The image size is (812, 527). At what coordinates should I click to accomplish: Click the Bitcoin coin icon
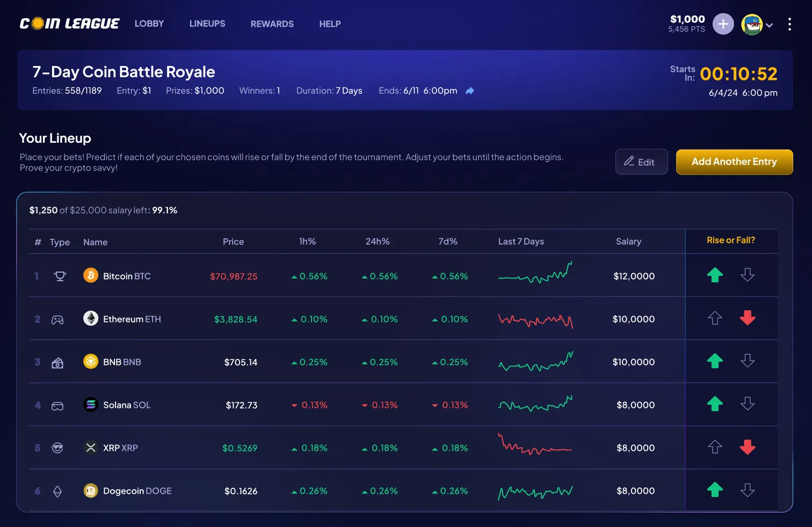pos(91,275)
